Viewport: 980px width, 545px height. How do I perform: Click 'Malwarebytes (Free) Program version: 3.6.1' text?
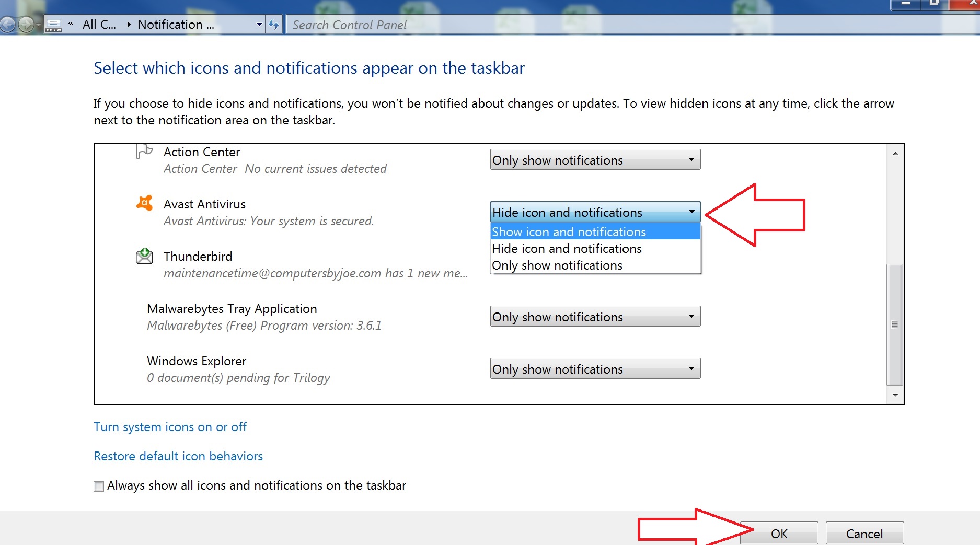tap(264, 326)
